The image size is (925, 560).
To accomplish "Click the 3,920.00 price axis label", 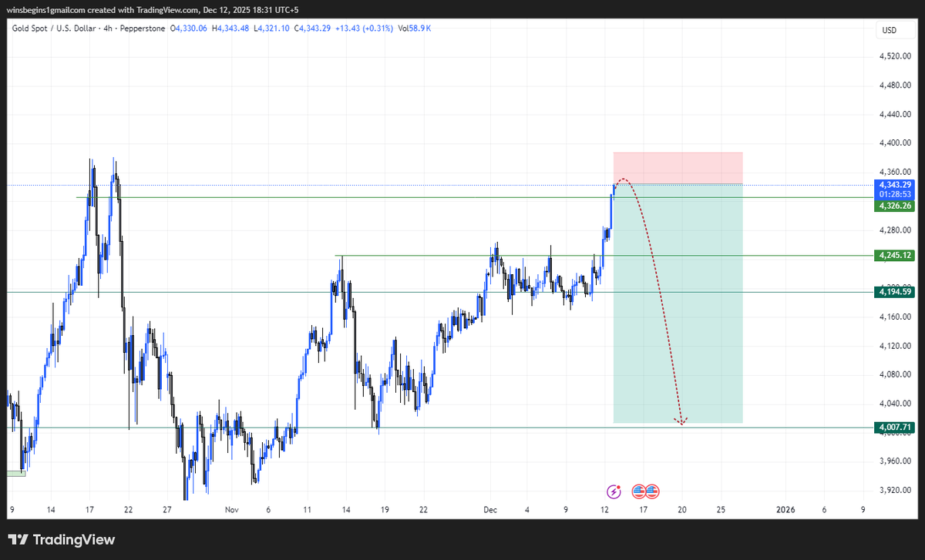I will pos(895,490).
